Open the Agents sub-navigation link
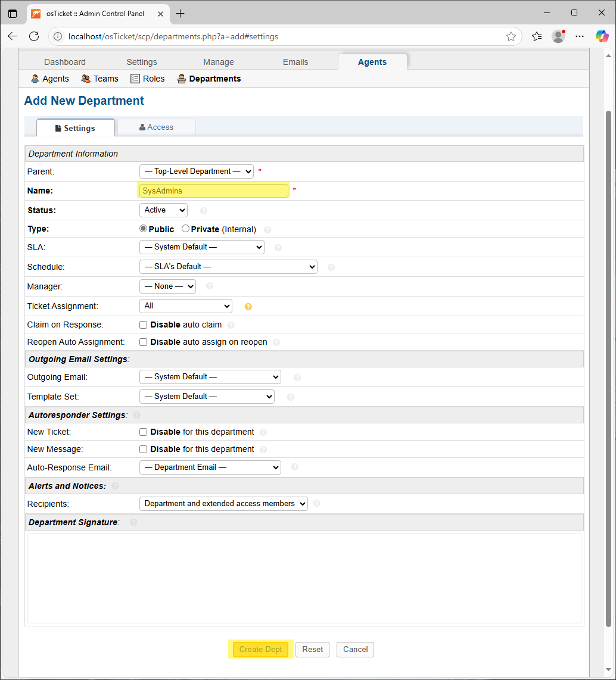Screen dimensions: 616x680 pos(50,79)
